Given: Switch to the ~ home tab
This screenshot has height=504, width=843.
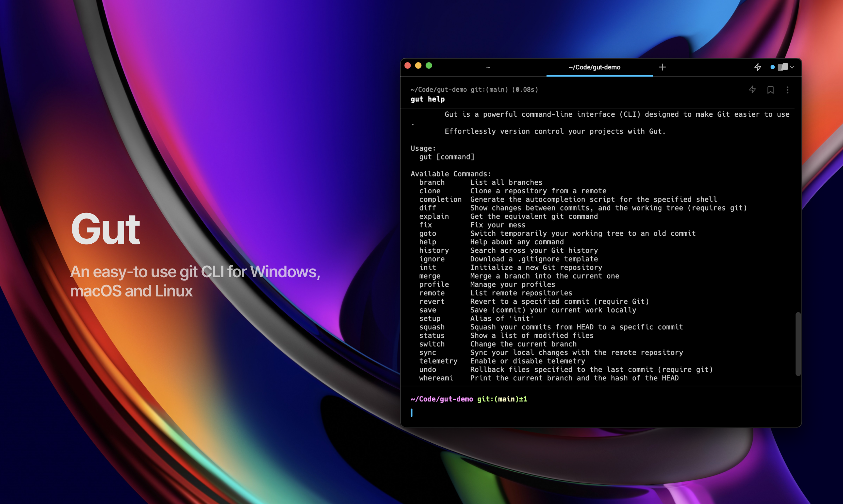Looking at the screenshot, I should tap(488, 67).
